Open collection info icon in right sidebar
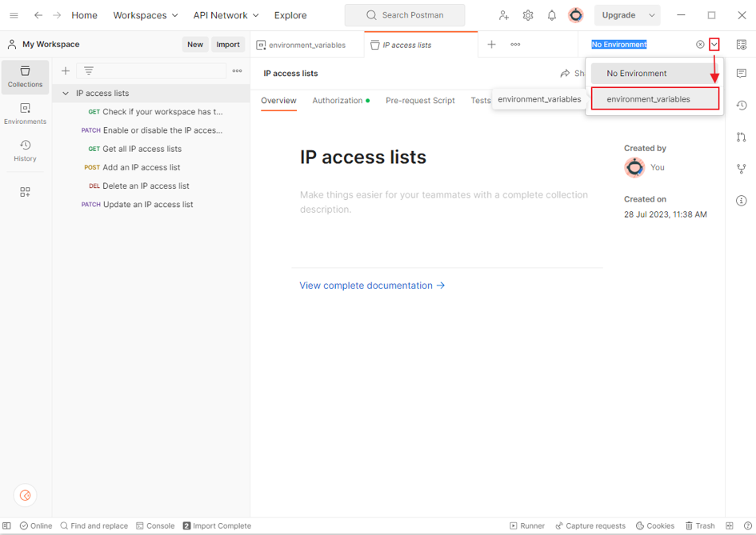756x535 pixels. [x=741, y=201]
